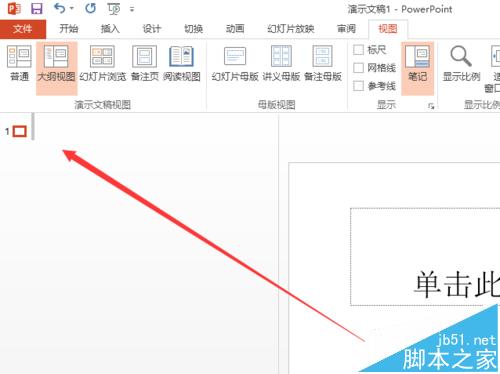Click the PowerPoint application logo icon
This screenshot has width=500, height=374.
[x=14, y=8]
